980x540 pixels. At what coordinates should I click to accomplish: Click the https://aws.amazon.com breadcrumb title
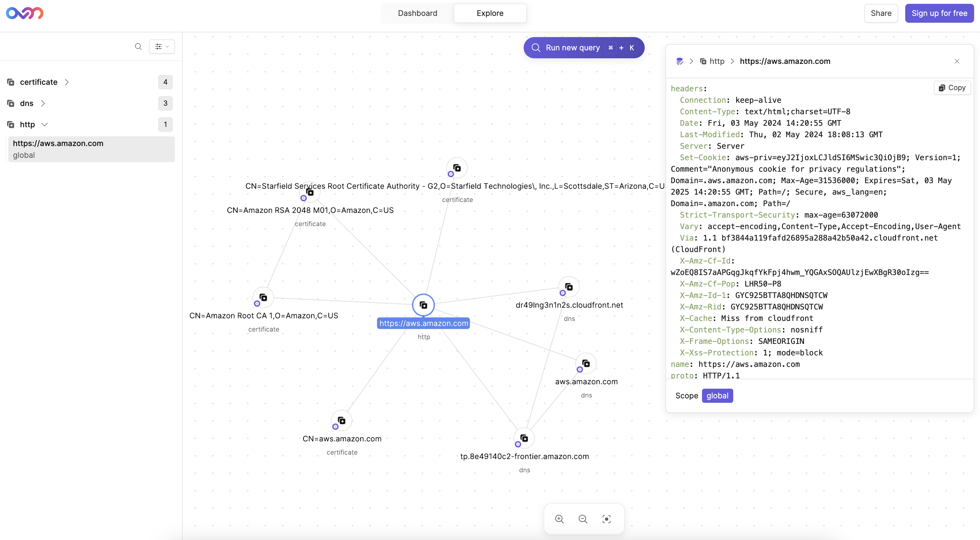click(x=785, y=61)
